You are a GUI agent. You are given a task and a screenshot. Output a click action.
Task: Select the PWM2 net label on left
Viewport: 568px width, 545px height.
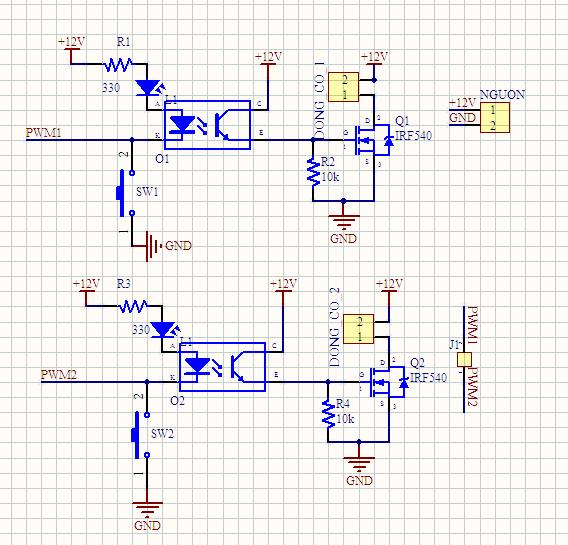(x=59, y=374)
